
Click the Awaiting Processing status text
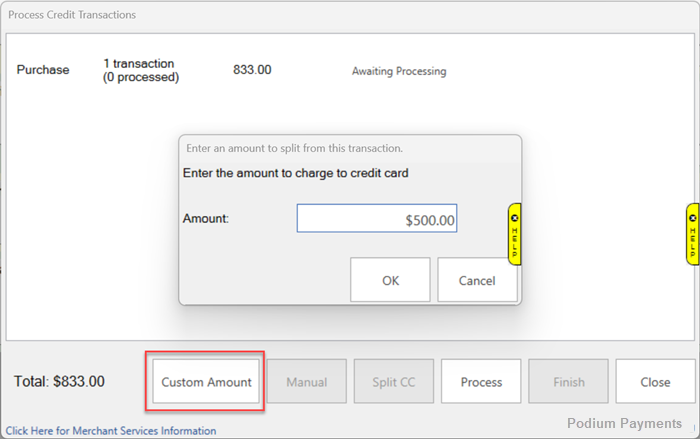399,71
